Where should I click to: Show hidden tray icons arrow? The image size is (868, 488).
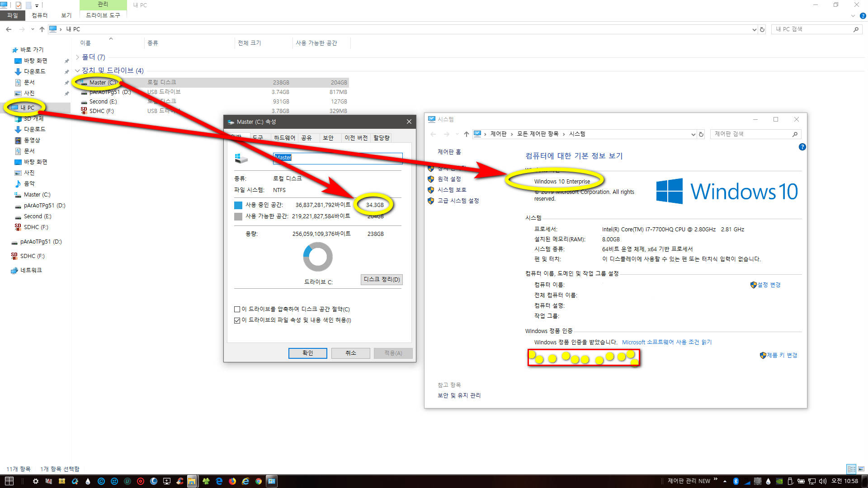[725, 481]
